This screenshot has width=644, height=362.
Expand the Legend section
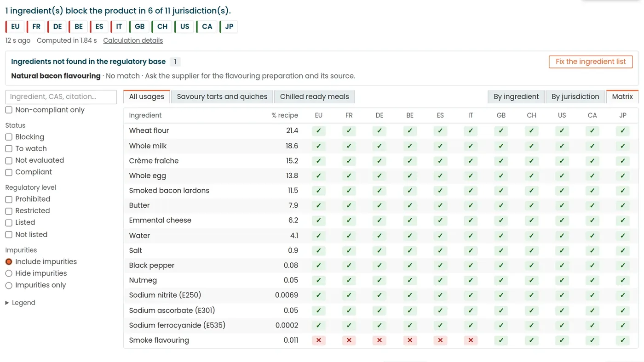20,303
